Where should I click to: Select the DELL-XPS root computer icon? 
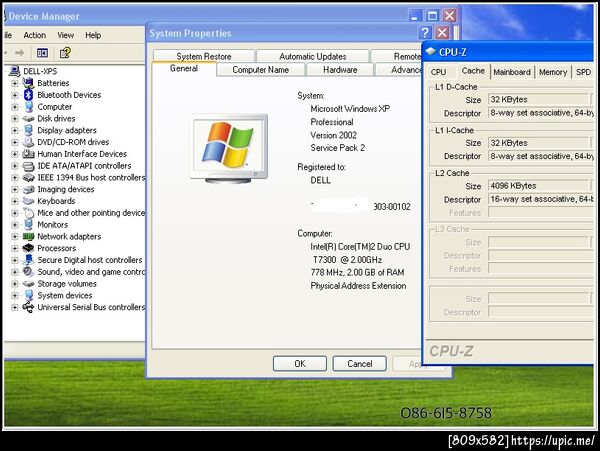tap(15, 71)
